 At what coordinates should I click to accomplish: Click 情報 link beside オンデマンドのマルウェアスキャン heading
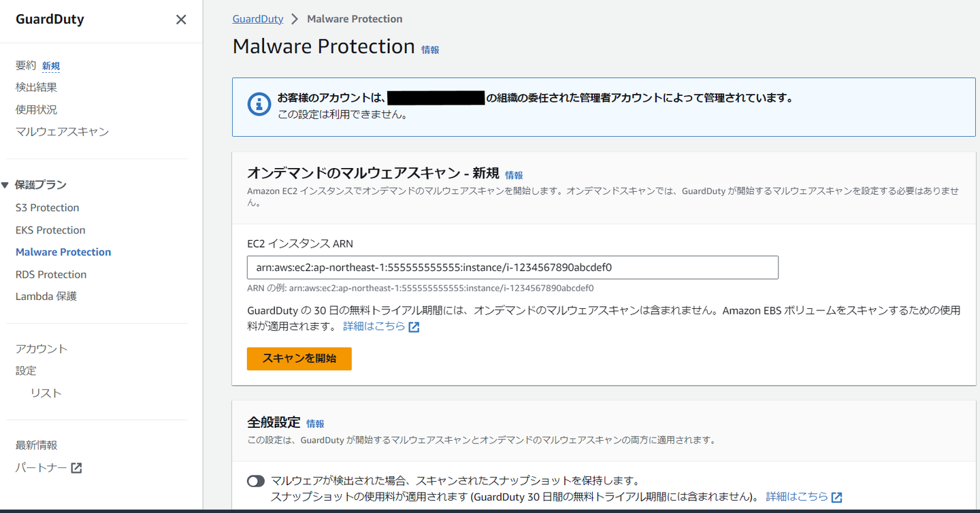(514, 176)
